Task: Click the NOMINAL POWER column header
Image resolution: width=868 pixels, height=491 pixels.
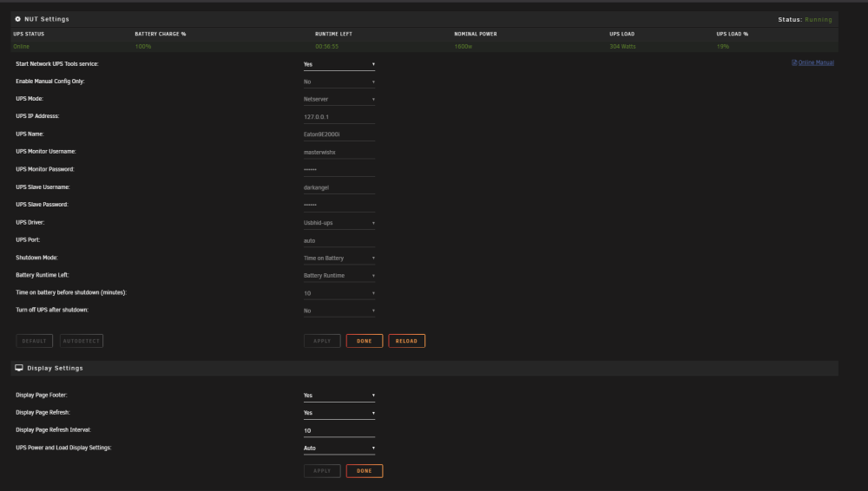Action: click(476, 34)
